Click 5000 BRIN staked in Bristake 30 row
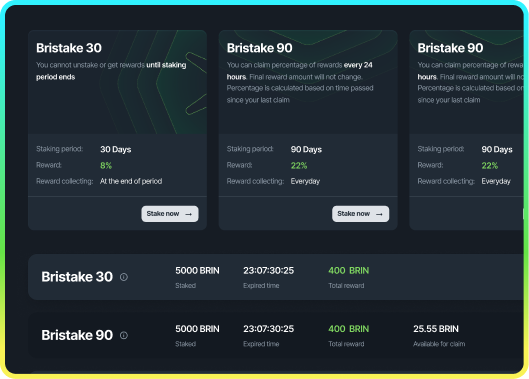529x379 pixels. 197,270
